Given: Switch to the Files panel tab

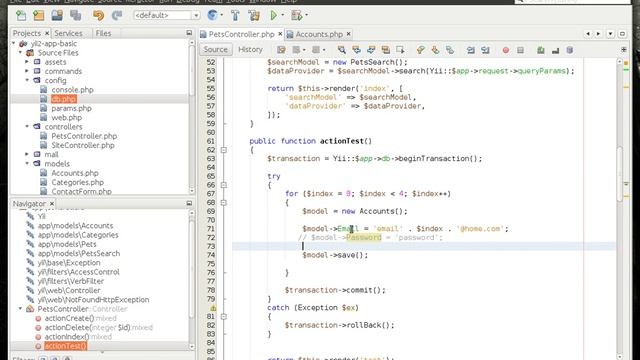Looking at the screenshot, I should coord(103,33).
